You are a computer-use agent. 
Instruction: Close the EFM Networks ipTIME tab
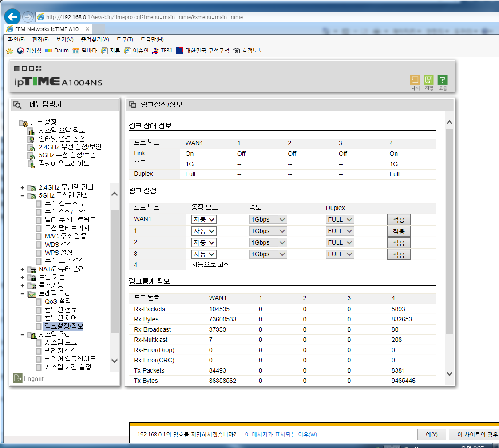point(87,29)
